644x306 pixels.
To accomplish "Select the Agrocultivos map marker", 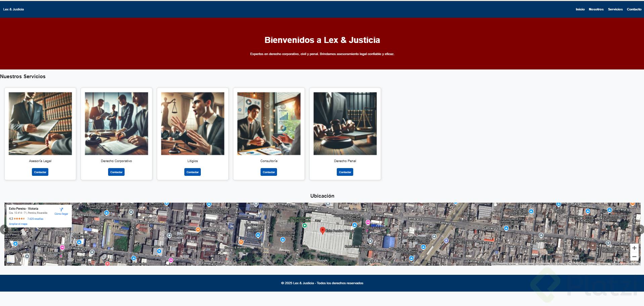I will point(541,236).
